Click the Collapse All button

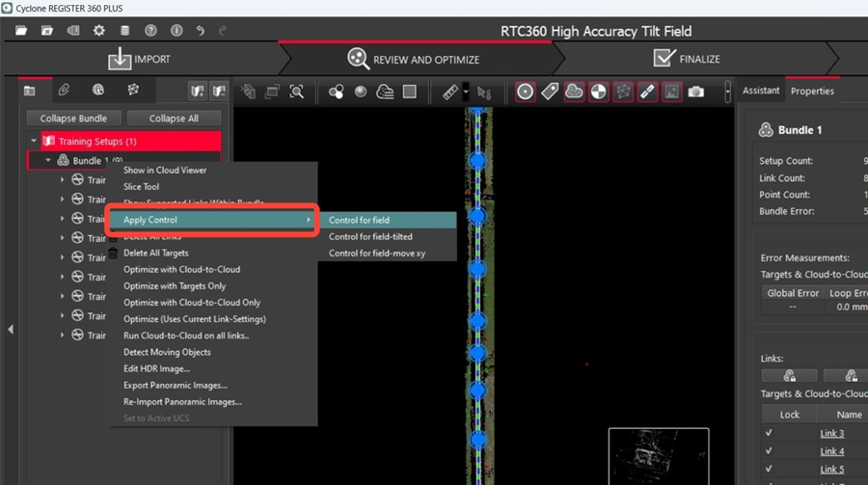click(x=174, y=119)
